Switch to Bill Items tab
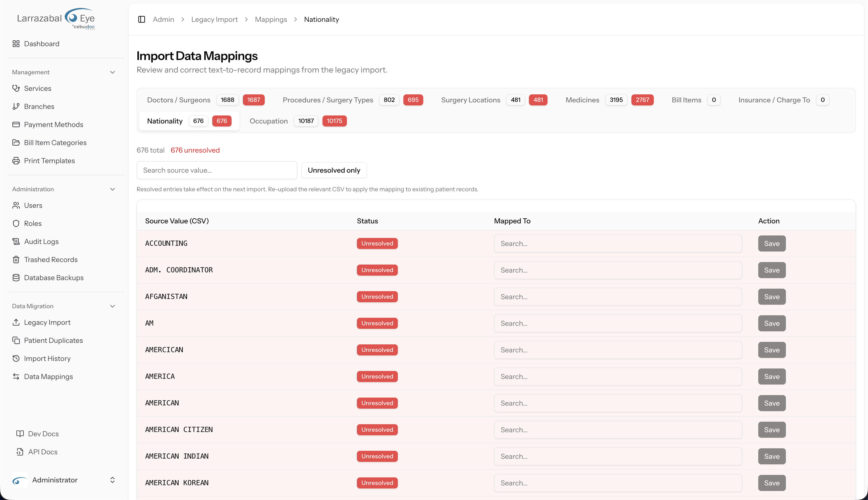The width and height of the screenshot is (868, 500). point(696,100)
